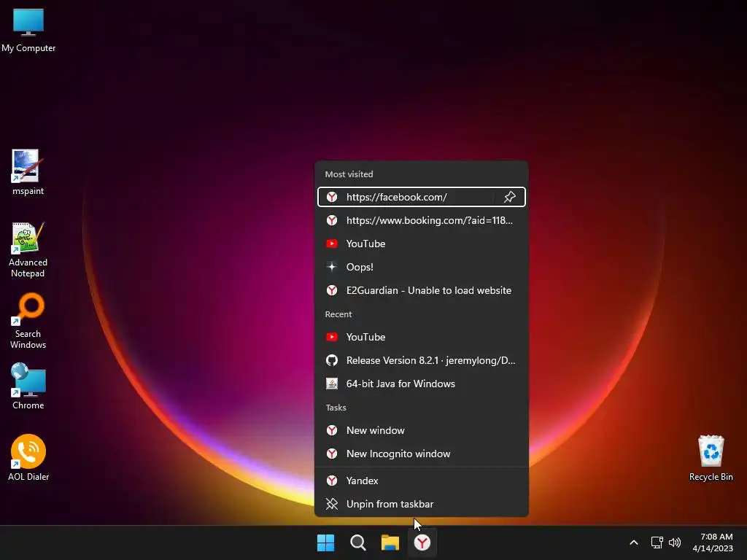Select Unpin from taskbar

[x=421, y=504]
